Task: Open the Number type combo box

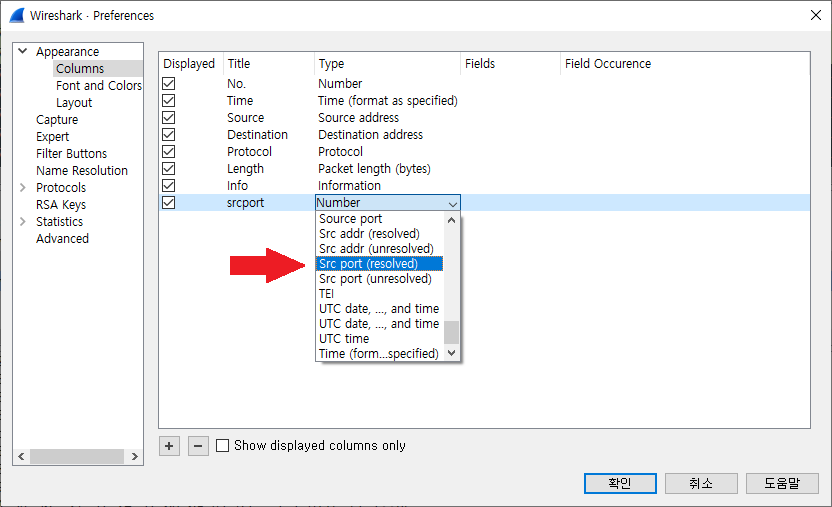Action: (x=388, y=203)
